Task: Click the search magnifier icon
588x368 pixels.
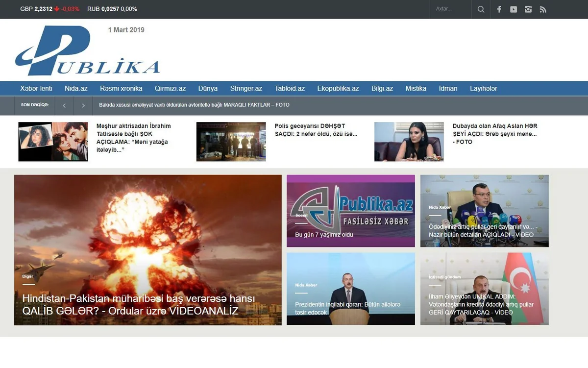Action: [481, 9]
